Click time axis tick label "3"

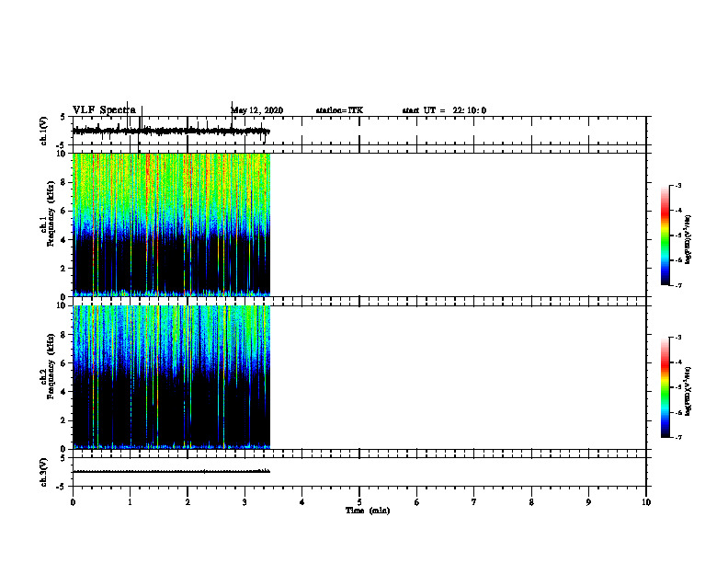point(245,502)
